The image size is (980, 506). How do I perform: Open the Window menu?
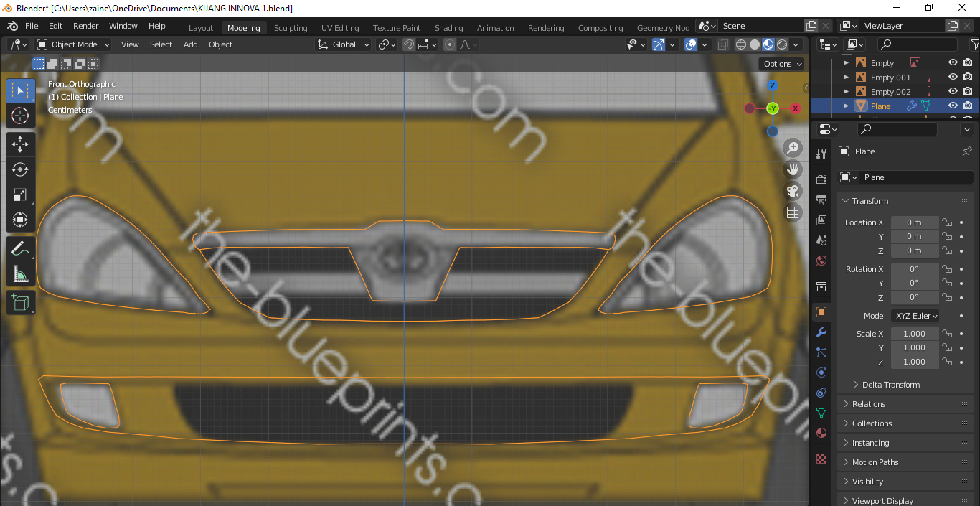coord(123,26)
